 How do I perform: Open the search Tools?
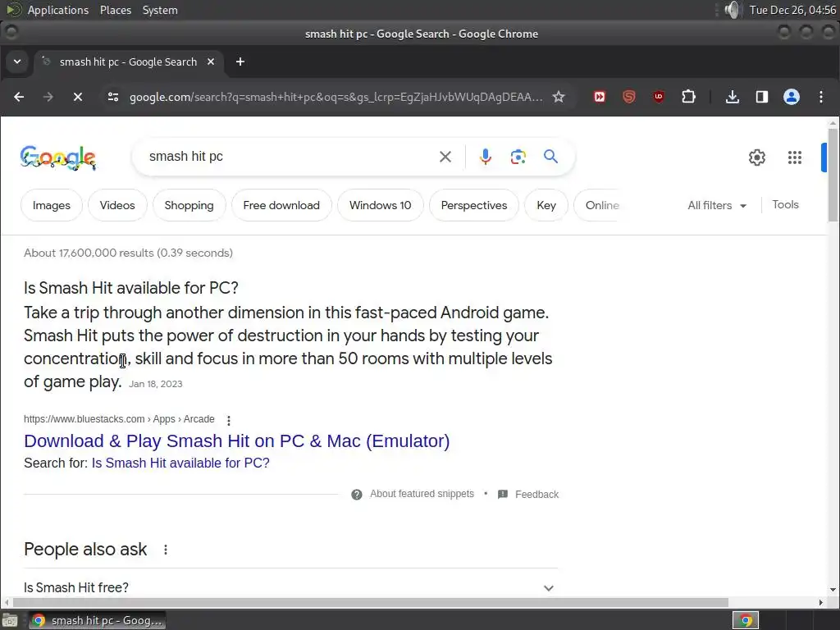(785, 204)
